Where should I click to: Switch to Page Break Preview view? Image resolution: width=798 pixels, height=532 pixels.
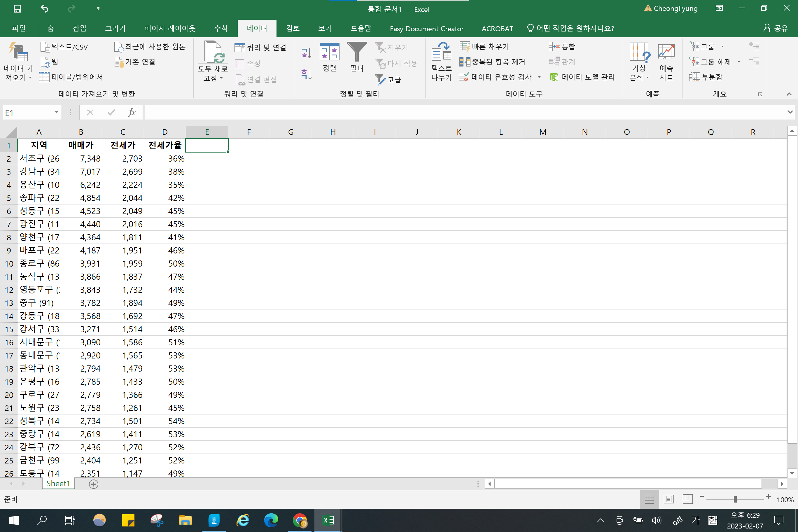coord(687,499)
